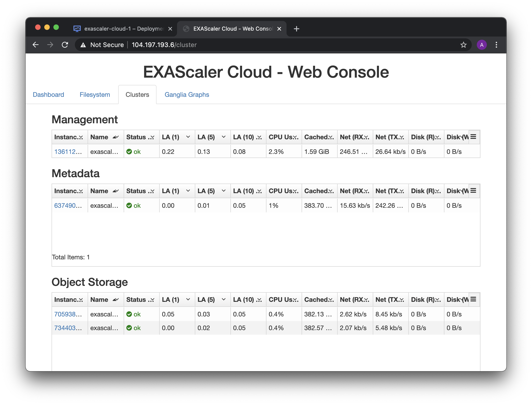Open the Object Storage table grid menu icon
The image size is (532, 405).
473,299
